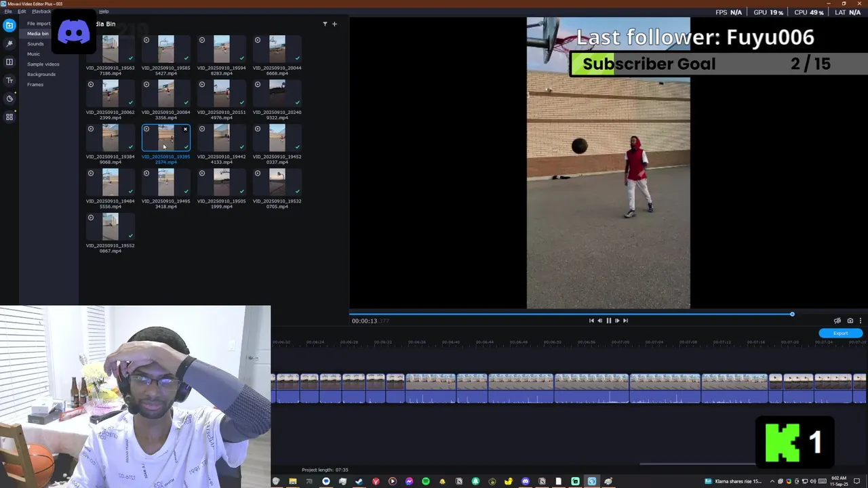
Task: Select clip VID_20250910_195320705.mp4 thumbnail
Action: pos(277,182)
